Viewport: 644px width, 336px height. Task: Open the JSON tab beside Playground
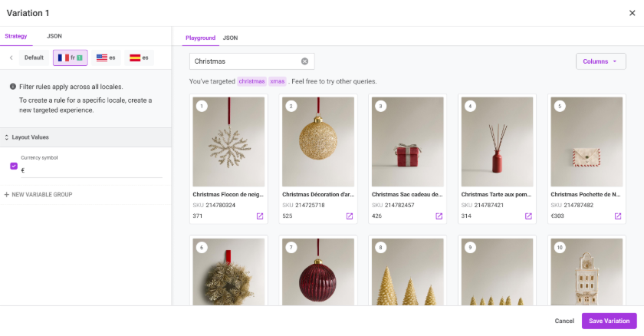click(x=231, y=38)
